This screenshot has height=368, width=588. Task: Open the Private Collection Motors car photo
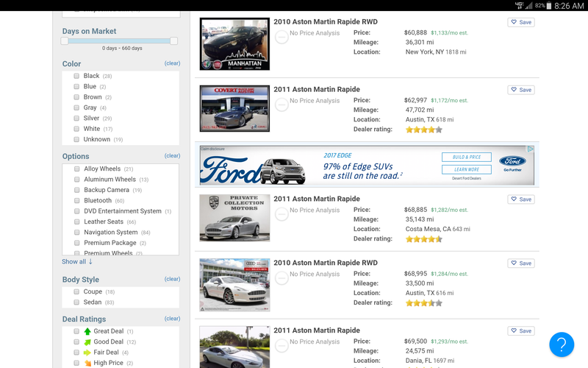coord(234,218)
